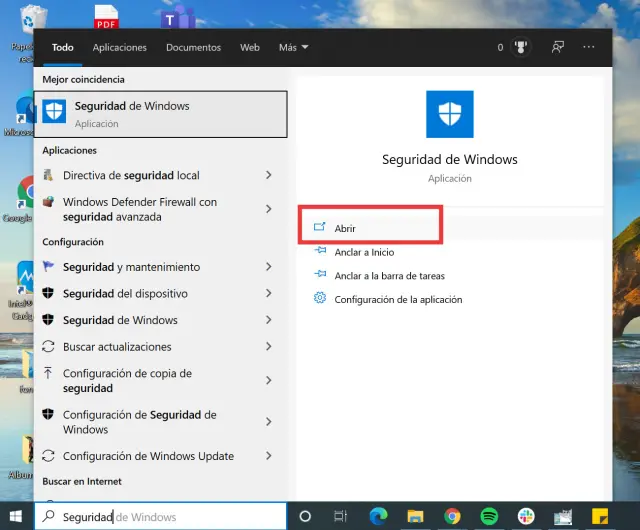Choose Anclar a la barra de tareas

tap(389, 275)
